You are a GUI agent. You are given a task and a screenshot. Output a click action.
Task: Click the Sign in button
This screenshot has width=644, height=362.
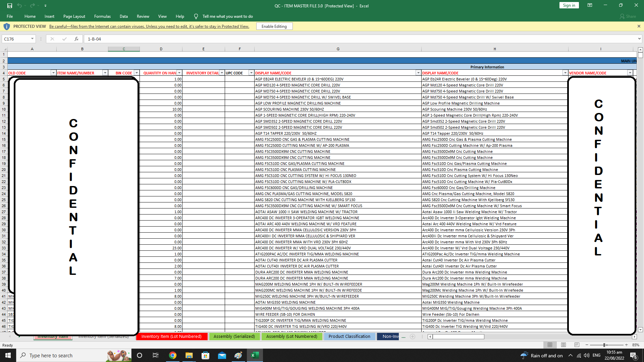[x=569, y=5]
